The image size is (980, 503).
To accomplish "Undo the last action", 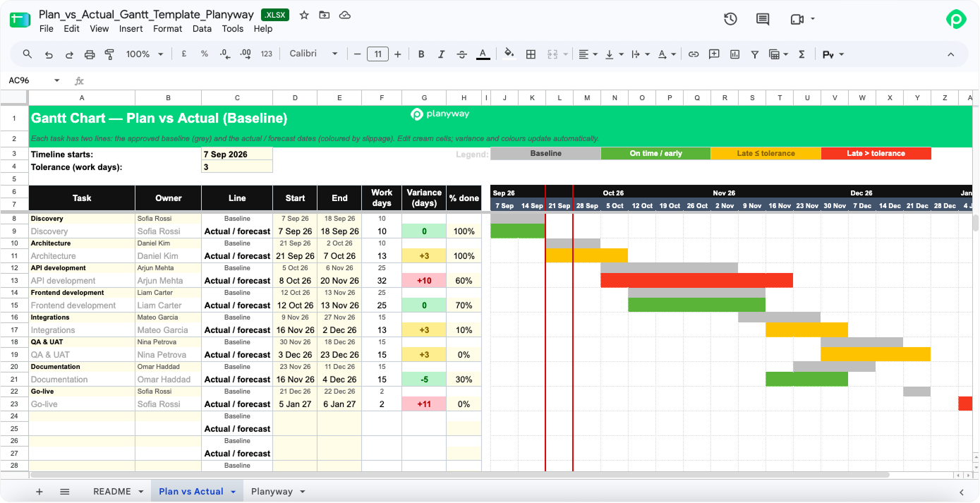I will (x=49, y=54).
